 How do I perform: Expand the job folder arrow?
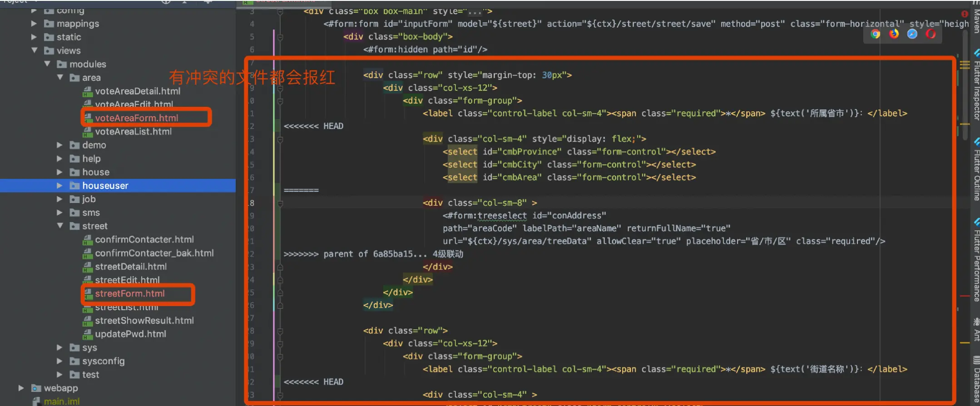click(x=59, y=199)
